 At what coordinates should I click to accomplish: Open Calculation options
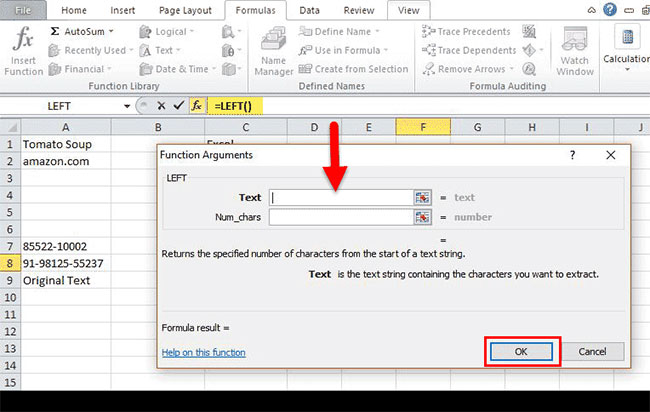(x=627, y=49)
